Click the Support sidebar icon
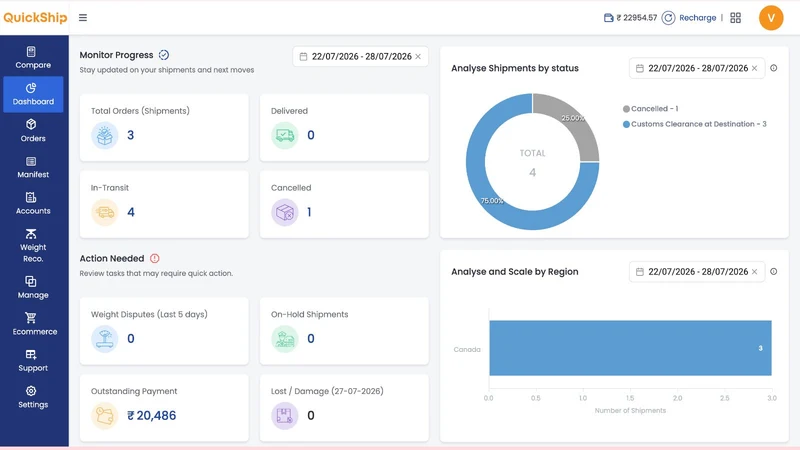The width and height of the screenshot is (800, 450). [31, 355]
